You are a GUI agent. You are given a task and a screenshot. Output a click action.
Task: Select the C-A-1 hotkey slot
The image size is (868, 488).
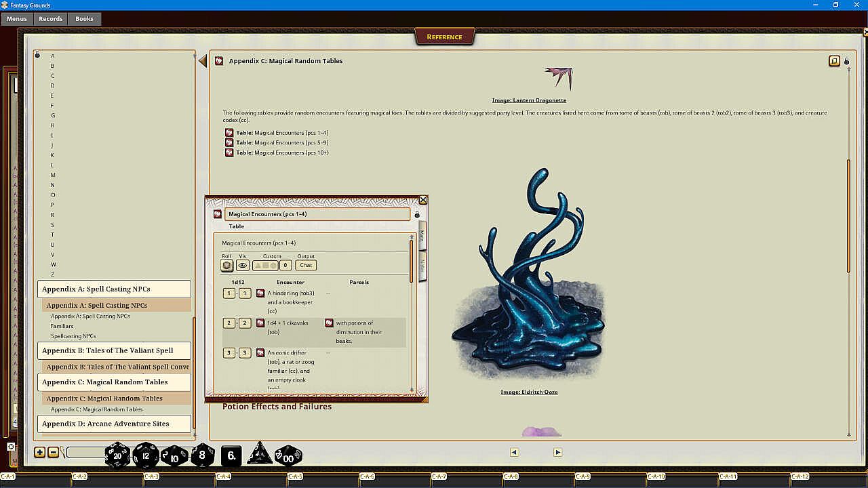(x=36, y=480)
